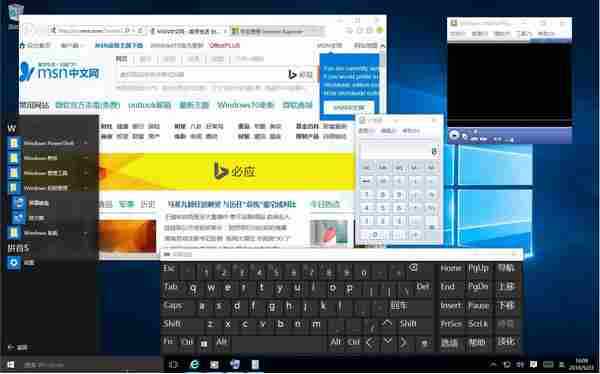Open the Task View taskbar icon
600x374 pixels.
tap(173, 364)
